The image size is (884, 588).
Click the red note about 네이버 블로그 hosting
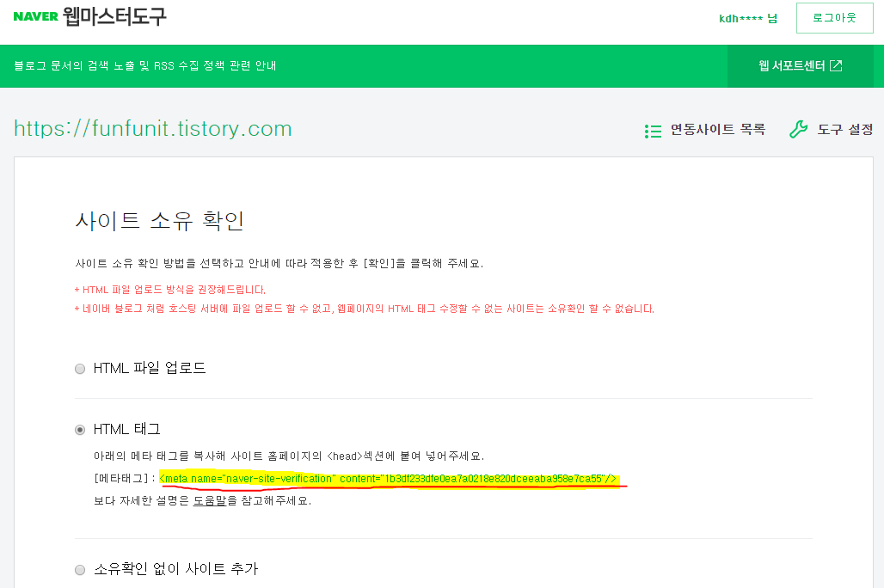point(365,309)
